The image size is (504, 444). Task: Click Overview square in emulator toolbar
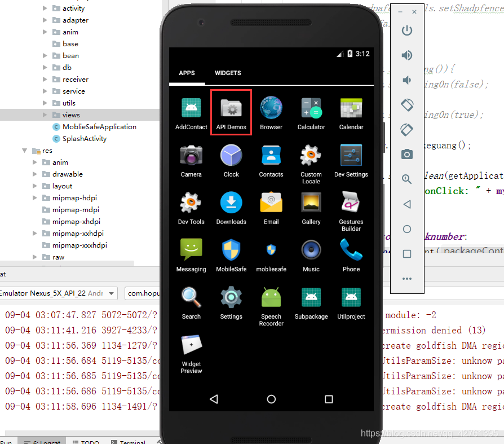click(x=407, y=254)
